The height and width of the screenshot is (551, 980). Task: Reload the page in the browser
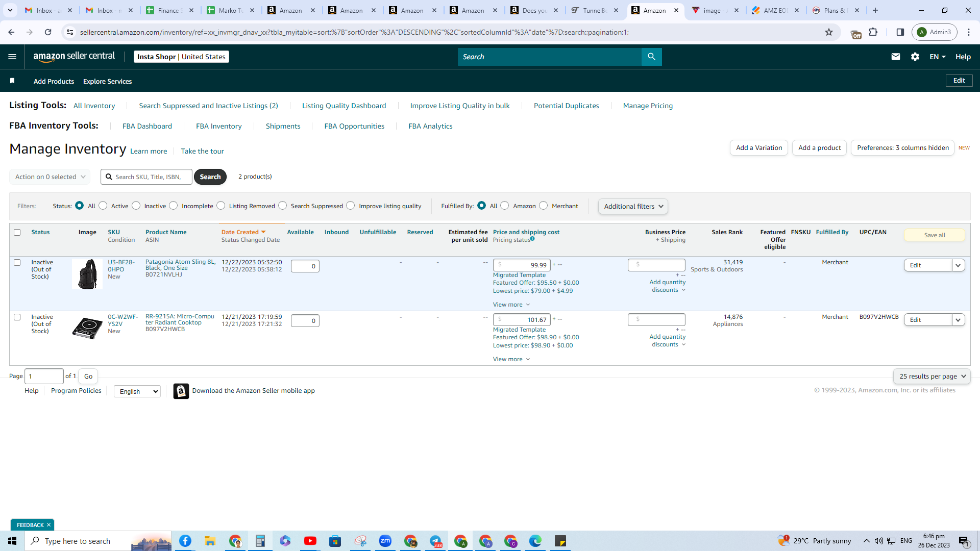pos(48,32)
